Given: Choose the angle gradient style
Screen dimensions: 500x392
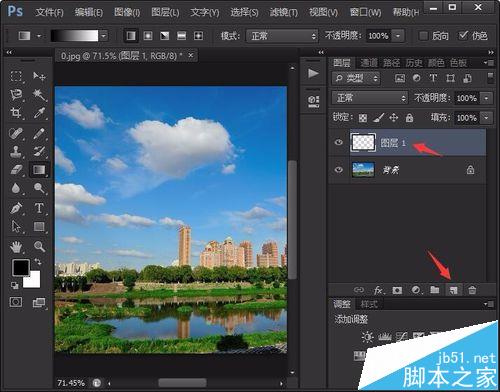Looking at the screenshot, I should click(165, 36).
